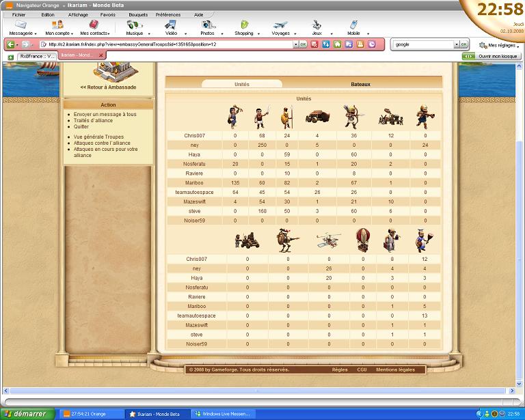Screen dimensions: 525x420
Task: Open the Fichier menu
Action: tap(18, 15)
